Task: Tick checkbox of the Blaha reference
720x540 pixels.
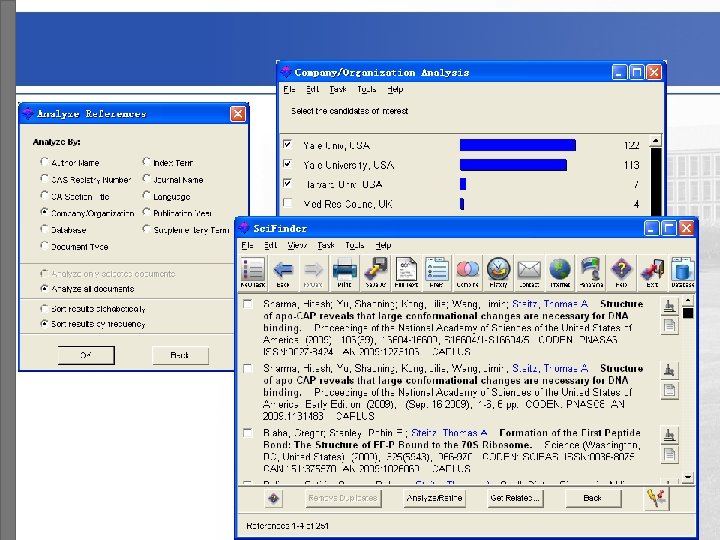Action: [248, 433]
